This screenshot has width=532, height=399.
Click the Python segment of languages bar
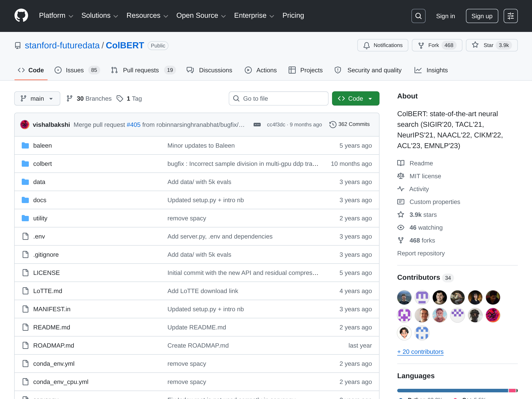452,390
